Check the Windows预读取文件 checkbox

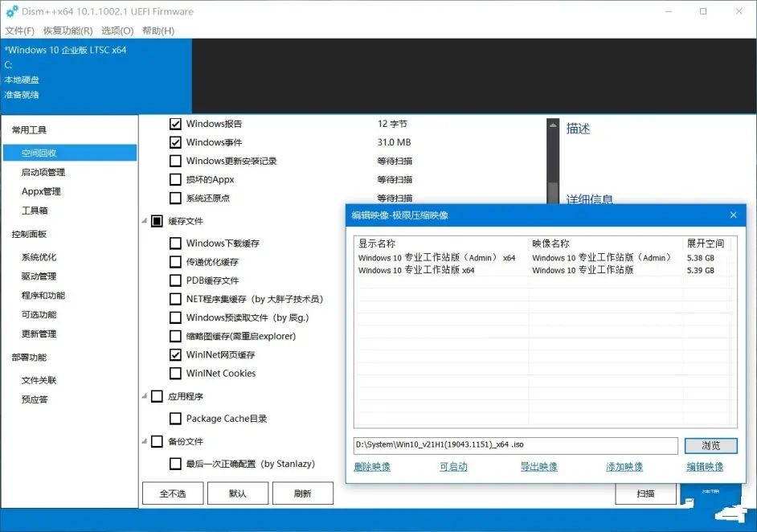pos(175,317)
